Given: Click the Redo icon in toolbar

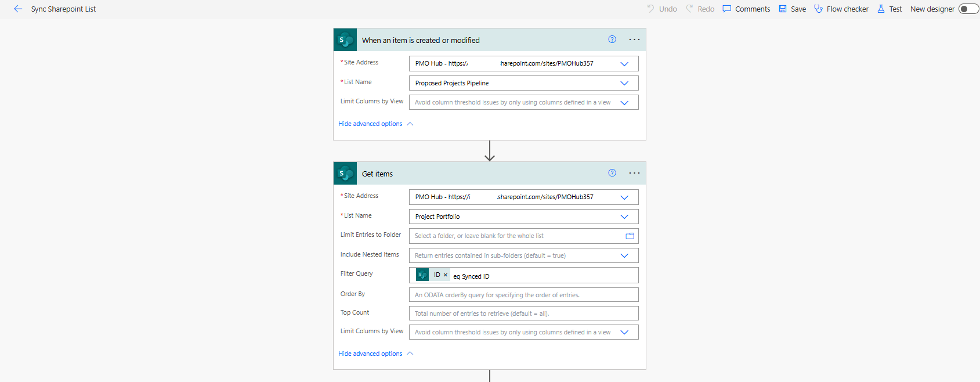Looking at the screenshot, I should [x=689, y=9].
